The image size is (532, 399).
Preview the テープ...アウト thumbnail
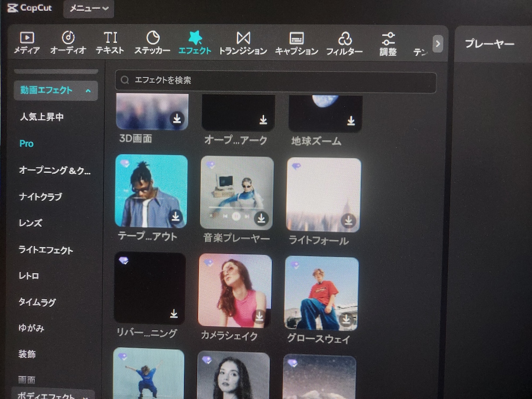click(x=151, y=191)
